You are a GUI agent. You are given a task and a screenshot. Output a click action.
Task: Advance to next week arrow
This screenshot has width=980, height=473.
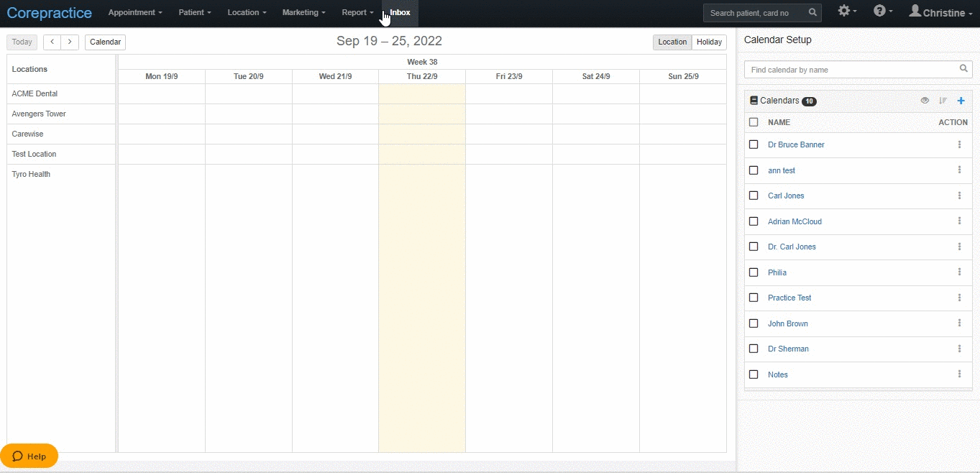tap(70, 42)
